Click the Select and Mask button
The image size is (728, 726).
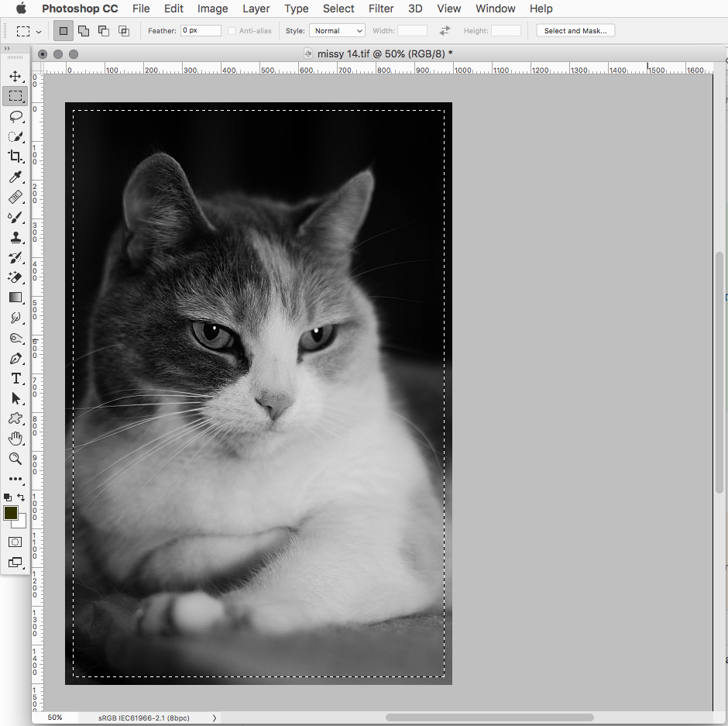575,31
